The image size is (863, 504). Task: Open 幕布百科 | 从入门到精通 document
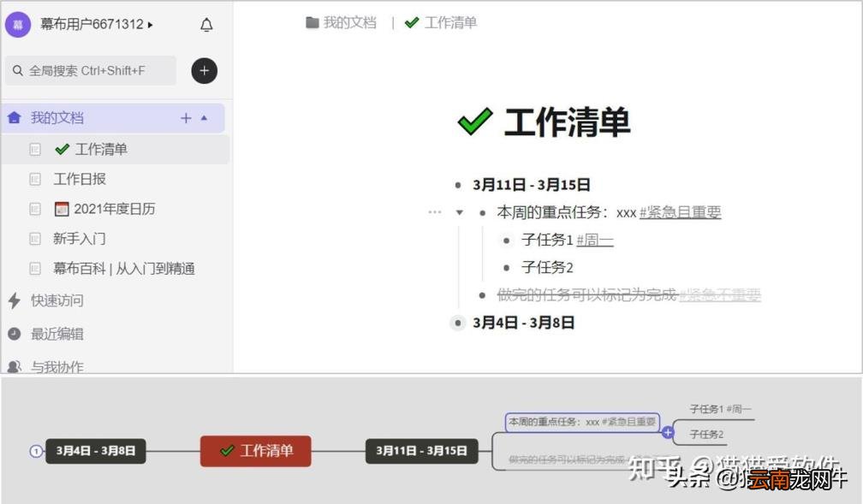124,269
